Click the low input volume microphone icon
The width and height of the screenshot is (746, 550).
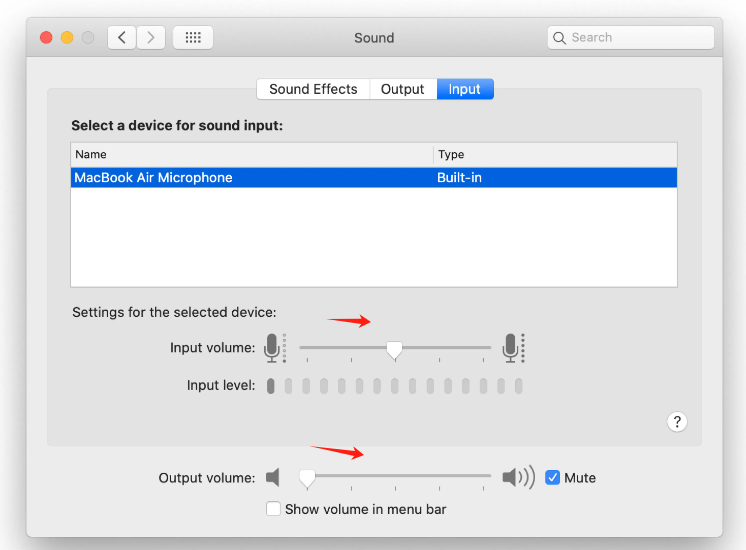pyautogui.click(x=275, y=348)
